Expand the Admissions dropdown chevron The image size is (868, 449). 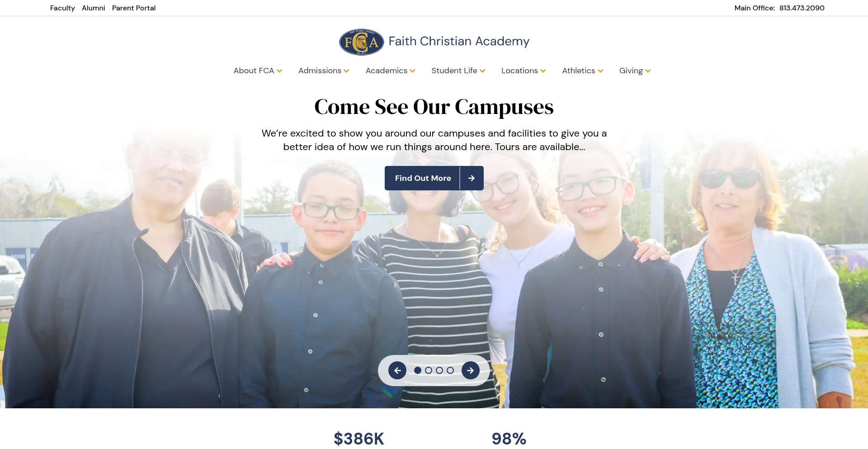(346, 71)
